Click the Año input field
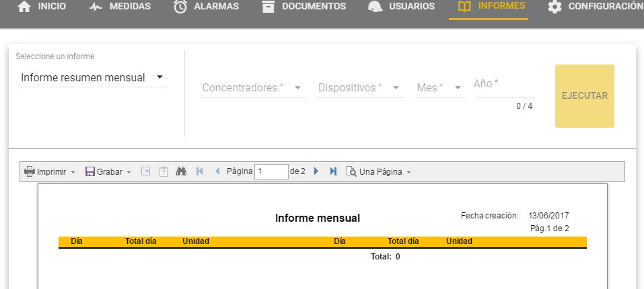Viewport: 644px width, 289px height. 505,87
